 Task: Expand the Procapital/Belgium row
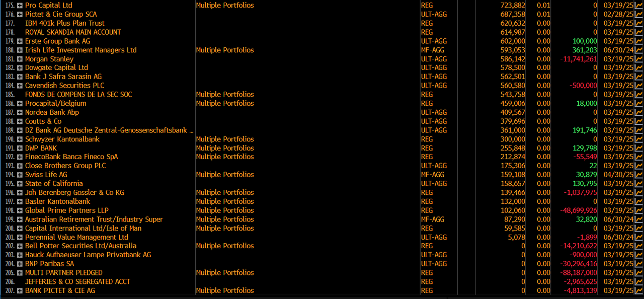20,104
